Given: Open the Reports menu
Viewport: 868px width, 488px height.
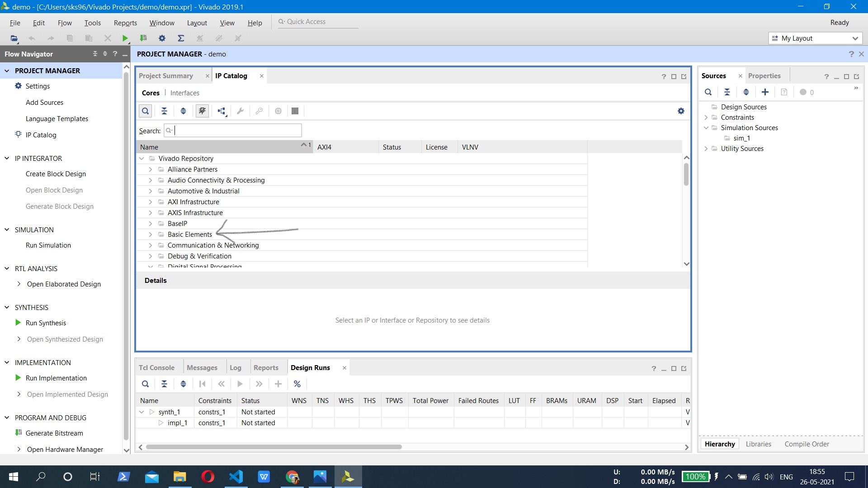Looking at the screenshot, I should point(125,23).
